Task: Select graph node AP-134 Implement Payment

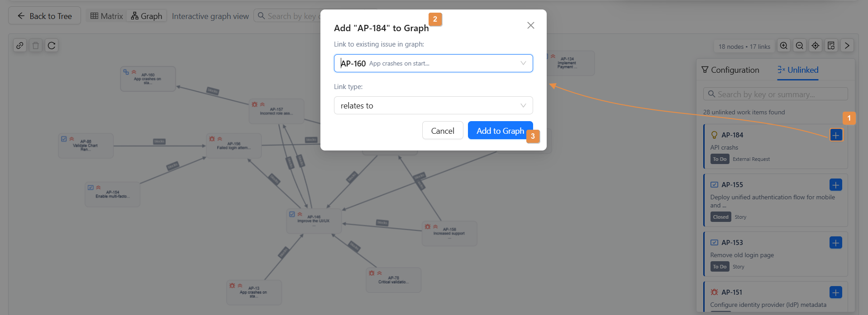Action: 571,63
